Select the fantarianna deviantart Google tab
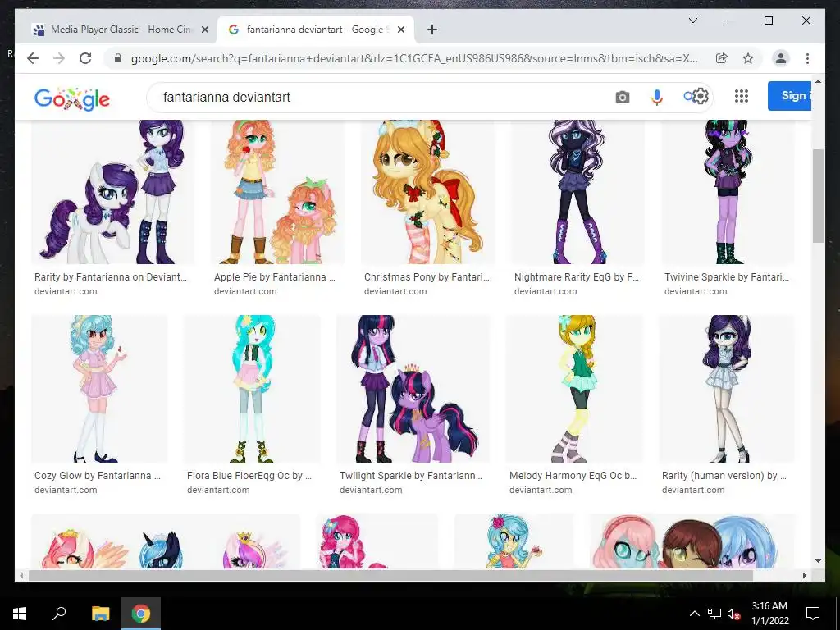 pyautogui.click(x=316, y=30)
